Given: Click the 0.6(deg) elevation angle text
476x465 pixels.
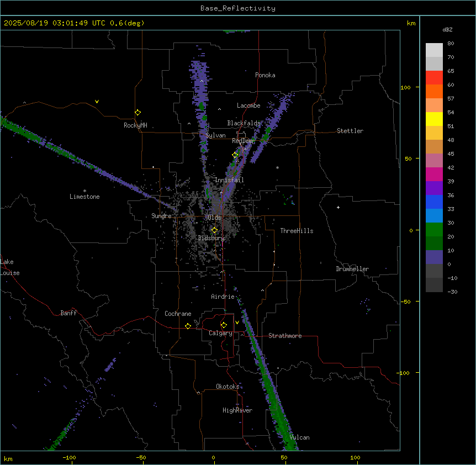Looking at the screenshot, I should (x=127, y=23).
